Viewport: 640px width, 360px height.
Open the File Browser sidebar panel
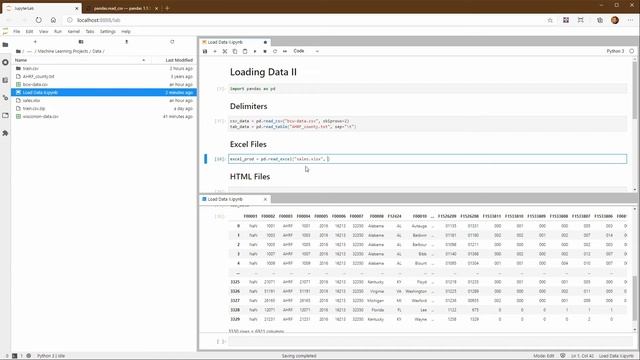click(5, 45)
